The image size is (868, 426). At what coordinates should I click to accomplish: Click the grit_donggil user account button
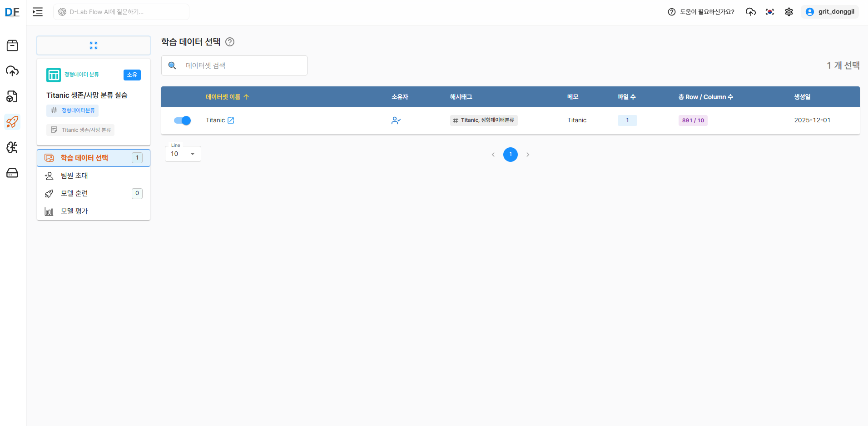tap(830, 12)
